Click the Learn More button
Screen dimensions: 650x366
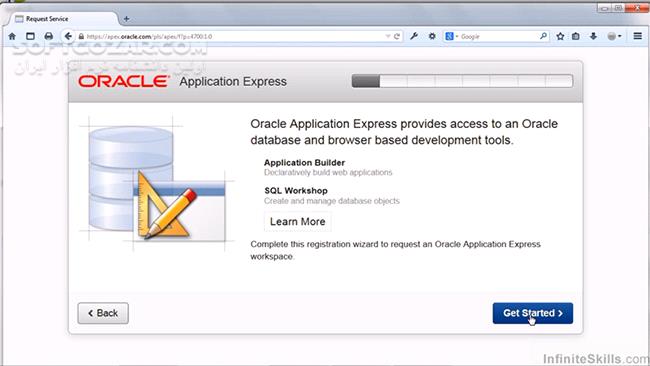click(x=298, y=222)
